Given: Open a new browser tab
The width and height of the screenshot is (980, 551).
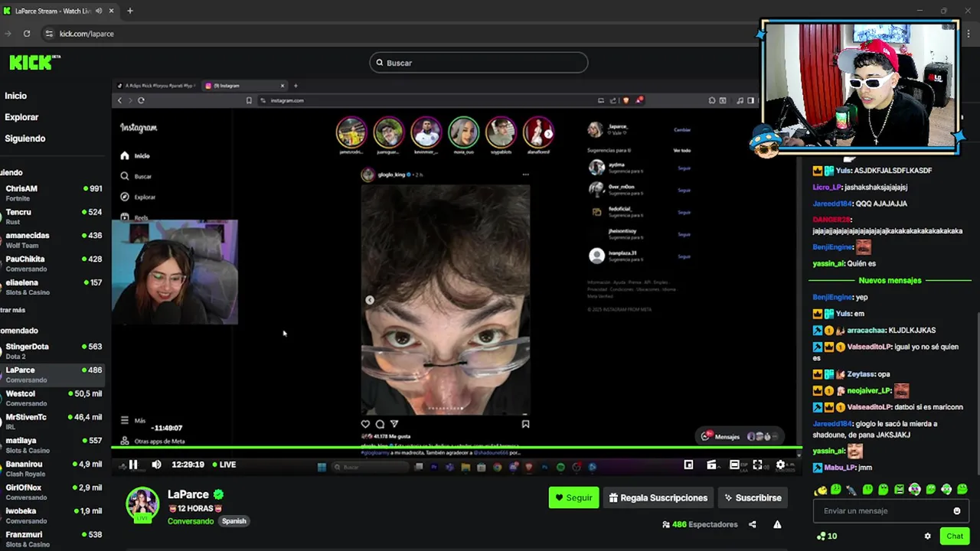Looking at the screenshot, I should tap(129, 11).
